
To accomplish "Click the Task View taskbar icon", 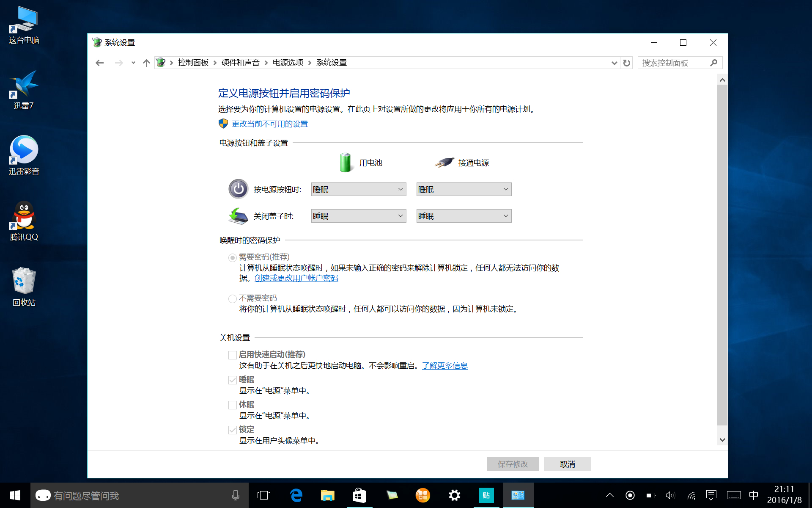I will 264,495.
